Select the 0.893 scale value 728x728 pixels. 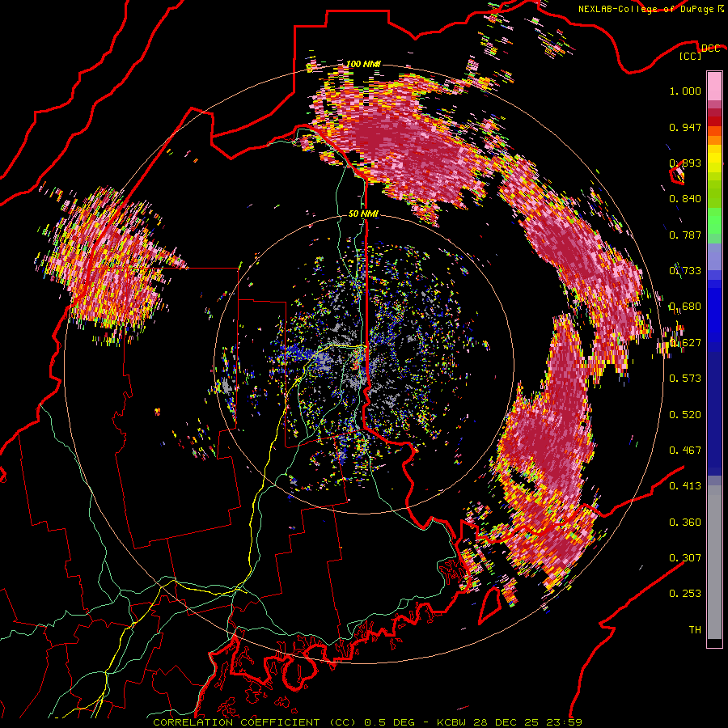[685, 163]
